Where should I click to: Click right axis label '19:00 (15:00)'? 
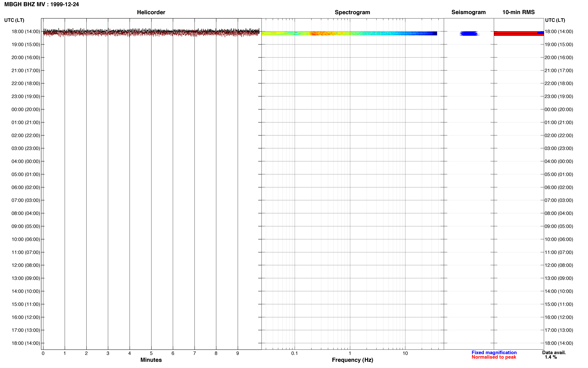pos(559,45)
